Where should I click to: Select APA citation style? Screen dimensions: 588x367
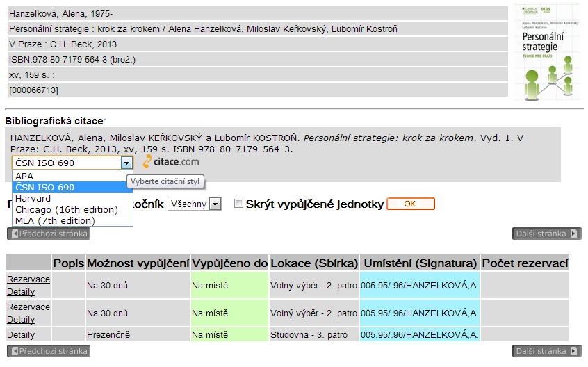coord(72,176)
